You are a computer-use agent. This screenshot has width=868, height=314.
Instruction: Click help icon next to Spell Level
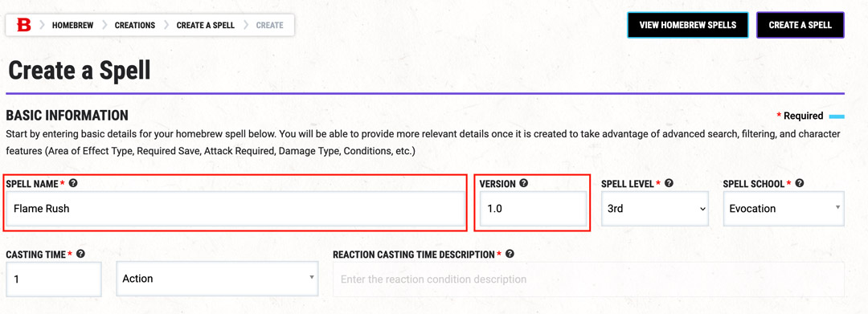point(669,184)
